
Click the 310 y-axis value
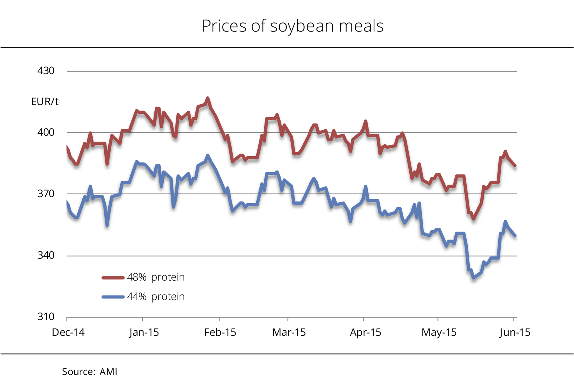46,317
